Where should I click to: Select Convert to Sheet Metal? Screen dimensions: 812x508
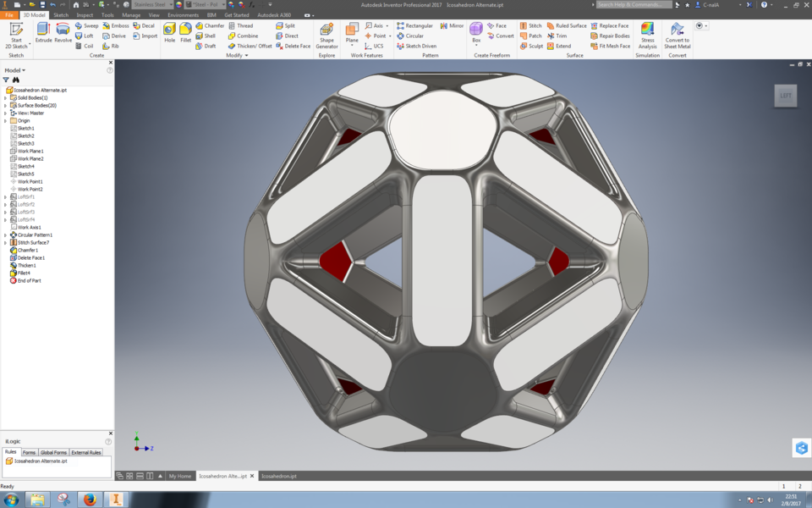pos(677,32)
